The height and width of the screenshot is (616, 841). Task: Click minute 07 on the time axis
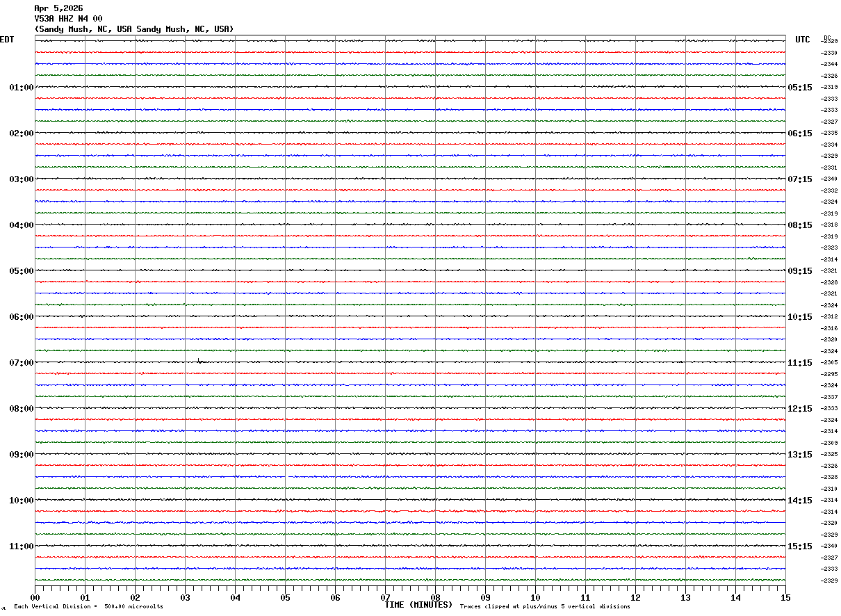point(385,597)
